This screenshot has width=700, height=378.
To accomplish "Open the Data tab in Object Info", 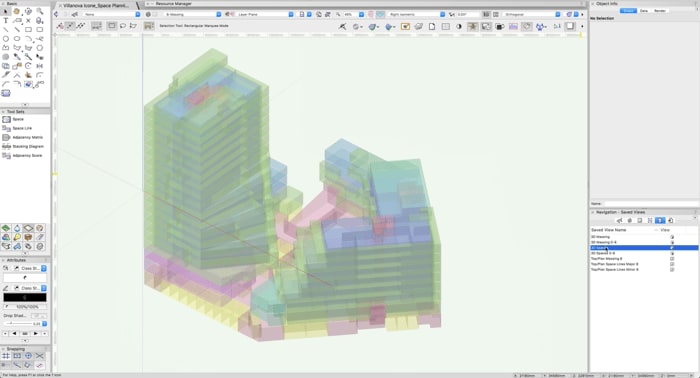I will point(644,10).
